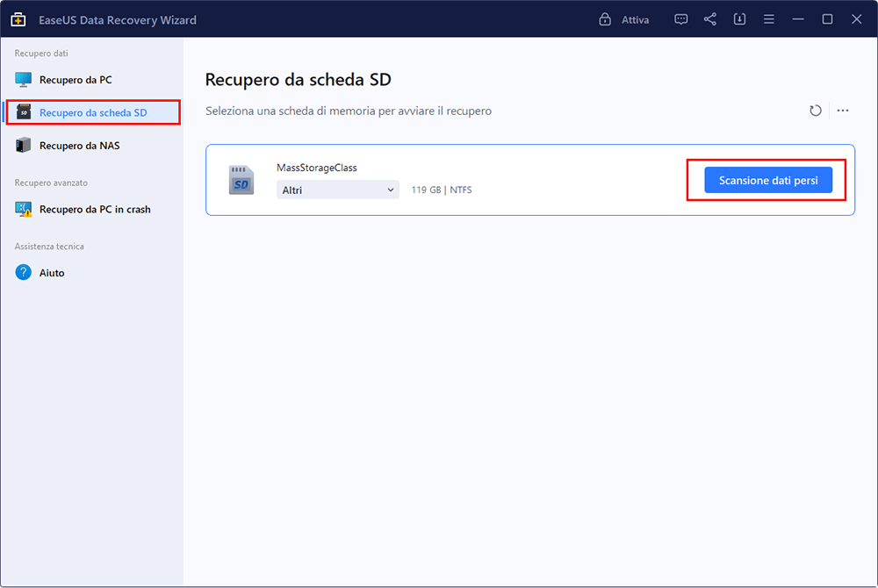Click the share icon in title bar
The width and height of the screenshot is (878, 588).
point(710,19)
